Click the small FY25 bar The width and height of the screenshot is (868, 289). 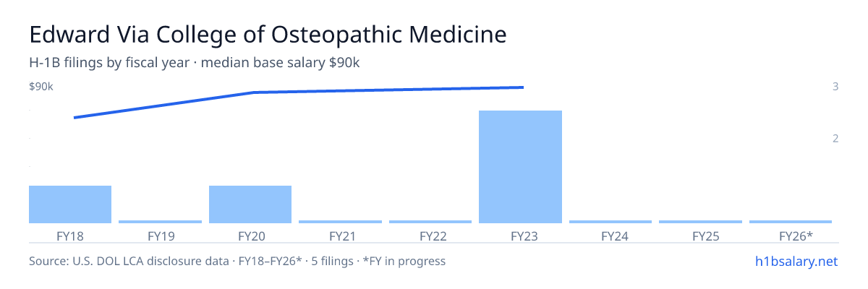pos(701,222)
